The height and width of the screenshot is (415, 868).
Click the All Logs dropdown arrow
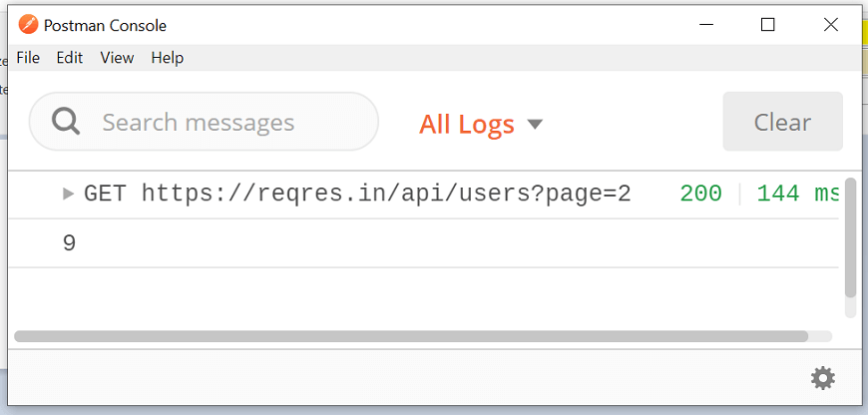535,124
